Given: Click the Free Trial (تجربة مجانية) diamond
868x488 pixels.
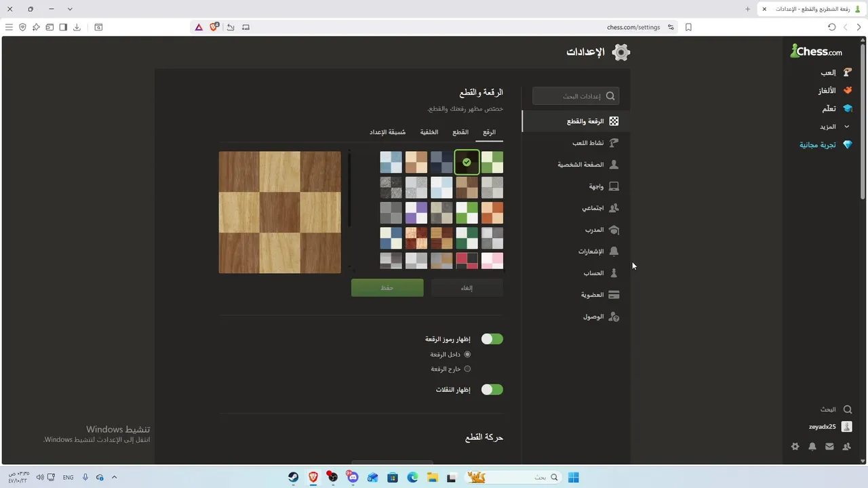Looking at the screenshot, I should 847,144.
